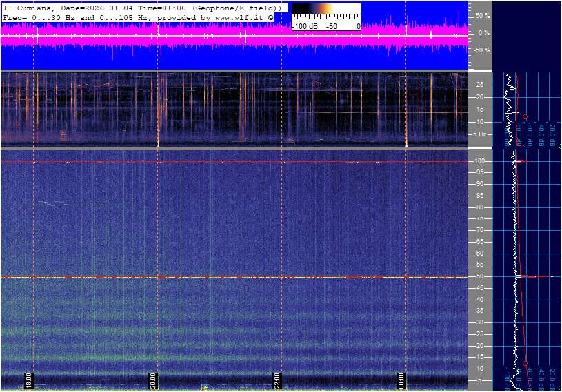Select the 20:00 time marker label

pyautogui.click(x=153, y=381)
